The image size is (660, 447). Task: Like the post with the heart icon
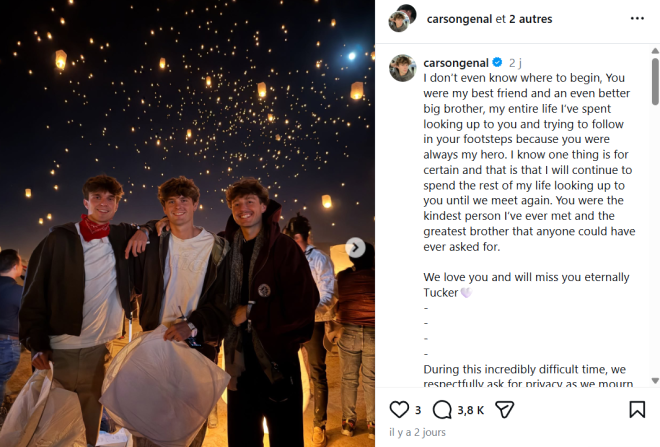(399, 409)
